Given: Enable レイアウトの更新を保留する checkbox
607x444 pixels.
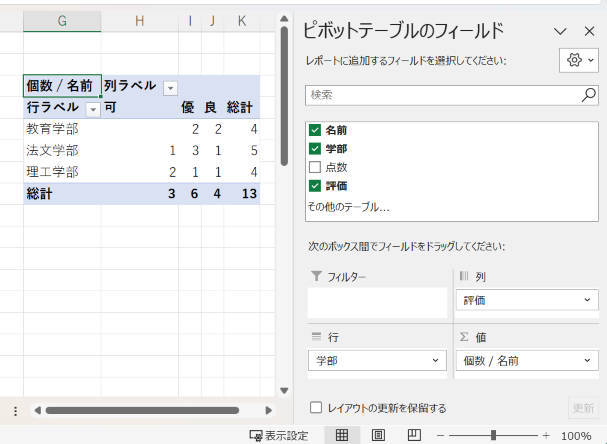Looking at the screenshot, I should (x=316, y=408).
